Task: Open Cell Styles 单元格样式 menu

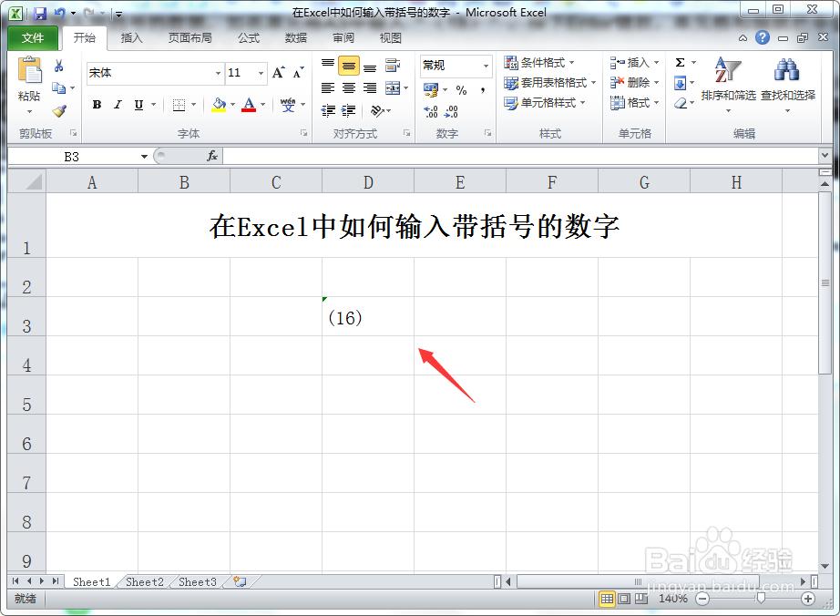Action: click(546, 102)
